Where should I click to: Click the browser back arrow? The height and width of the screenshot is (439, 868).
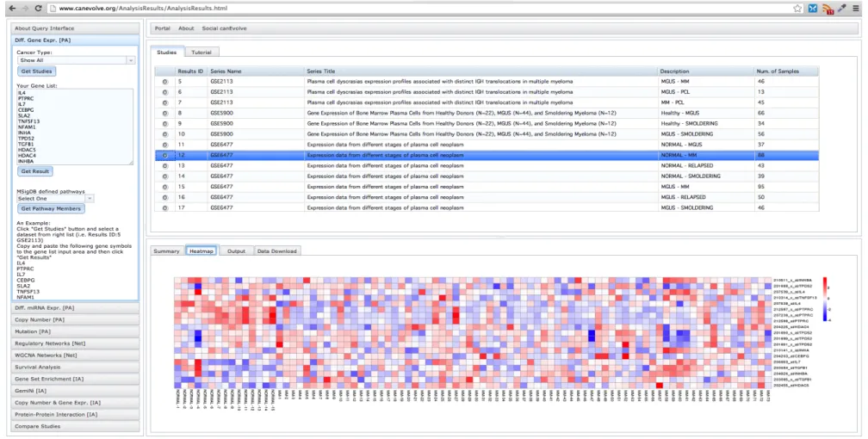click(12, 9)
